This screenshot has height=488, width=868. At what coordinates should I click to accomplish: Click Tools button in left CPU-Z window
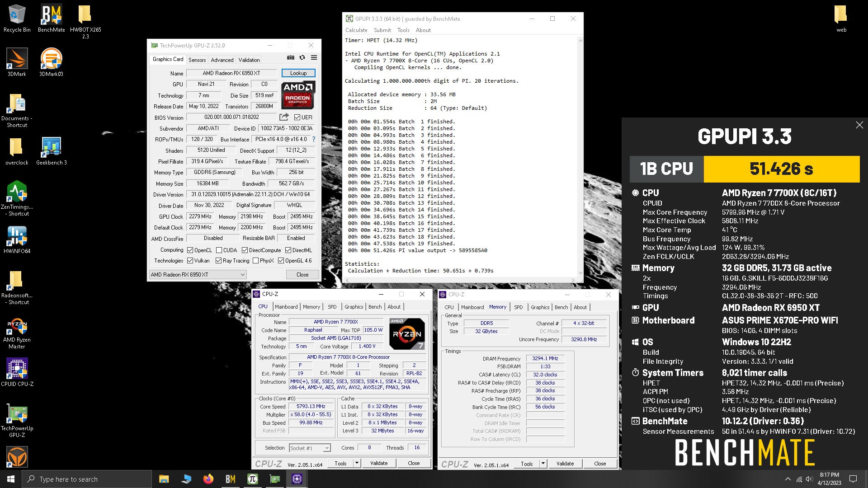tap(340, 463)
